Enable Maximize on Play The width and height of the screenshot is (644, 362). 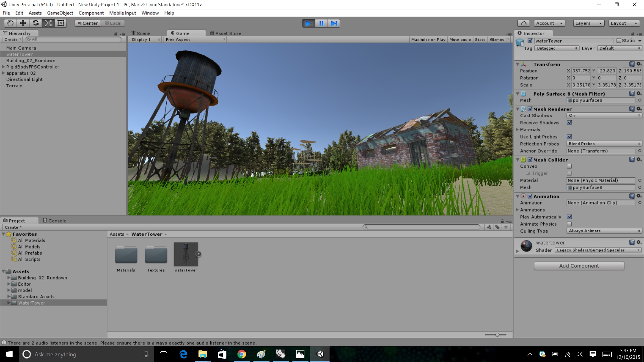pos(428,39)
